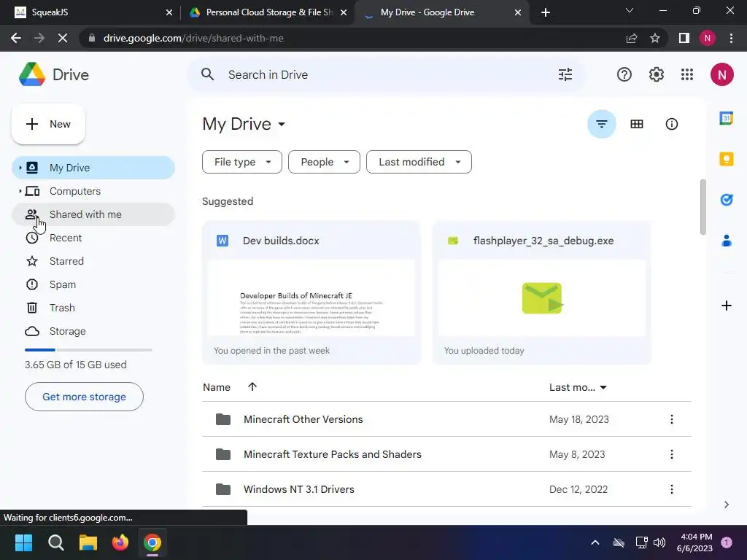Sort by the Name column header

coord(217,387)
